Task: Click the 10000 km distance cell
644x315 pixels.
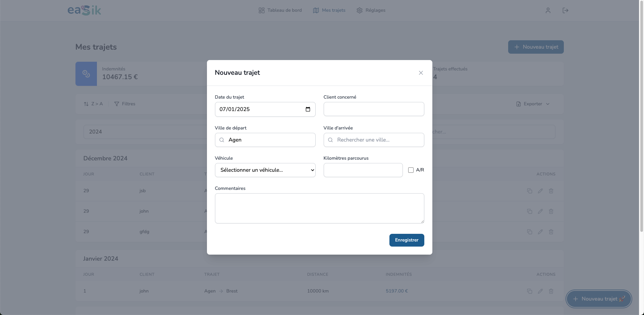Action: point(318,291)
